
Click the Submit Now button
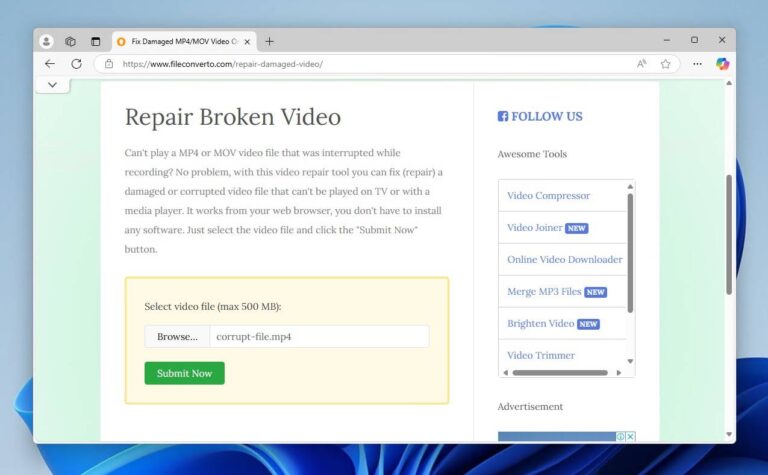(x=184, y=373)
